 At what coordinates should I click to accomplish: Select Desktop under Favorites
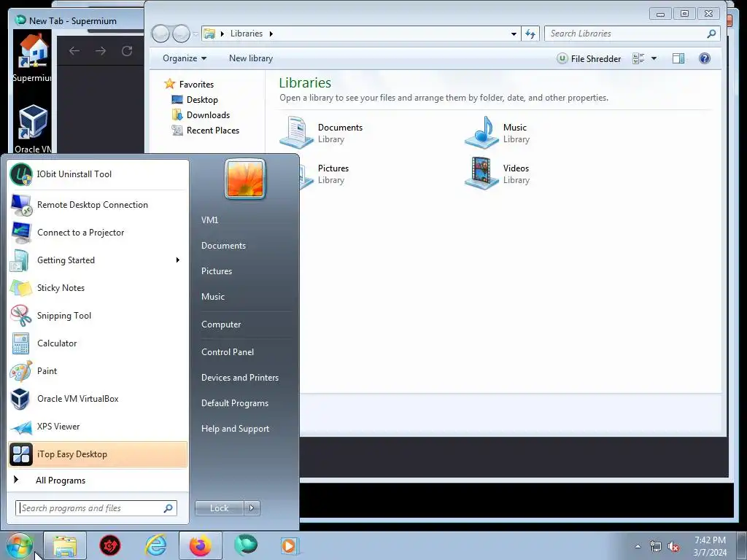click(202, 100)
